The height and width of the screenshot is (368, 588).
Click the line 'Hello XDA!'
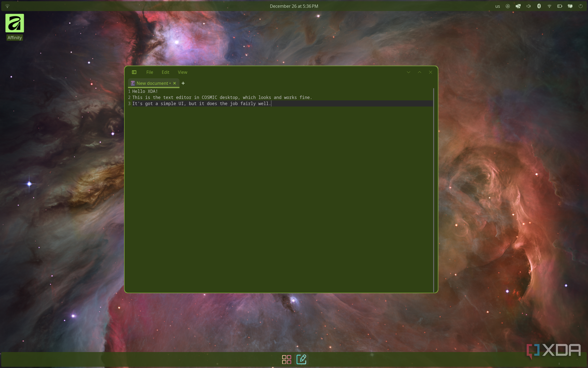(x=145, y=91)
